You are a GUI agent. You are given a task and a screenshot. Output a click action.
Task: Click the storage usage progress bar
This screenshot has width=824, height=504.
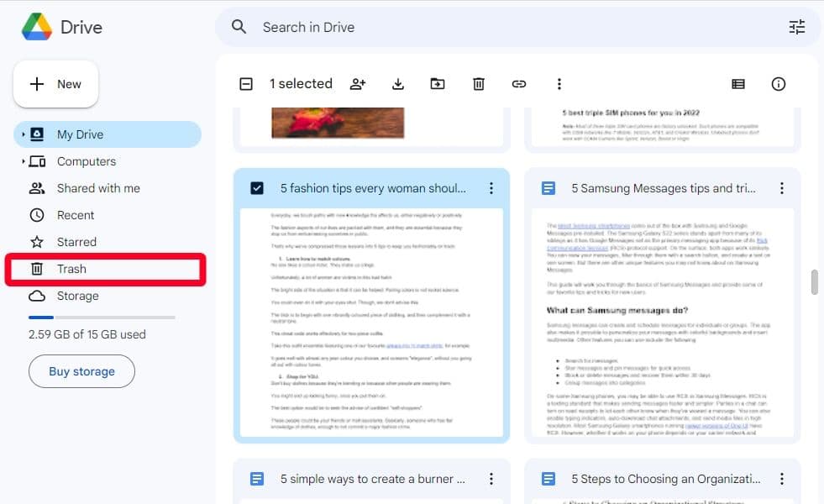[101, 318]
